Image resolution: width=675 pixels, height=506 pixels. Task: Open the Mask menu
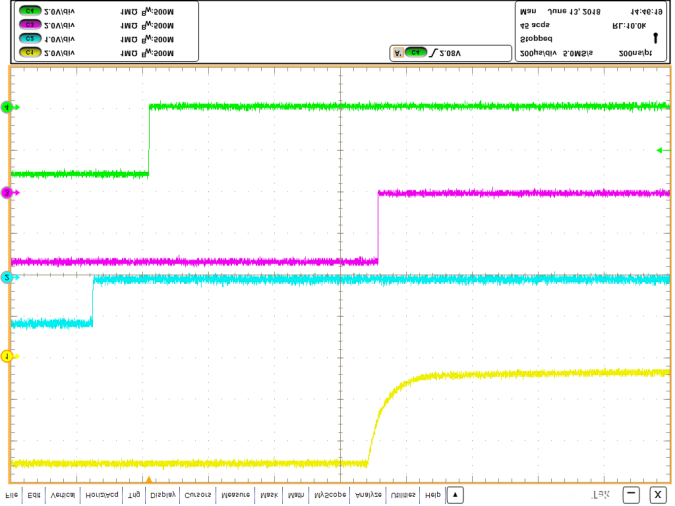click(269, 495)
